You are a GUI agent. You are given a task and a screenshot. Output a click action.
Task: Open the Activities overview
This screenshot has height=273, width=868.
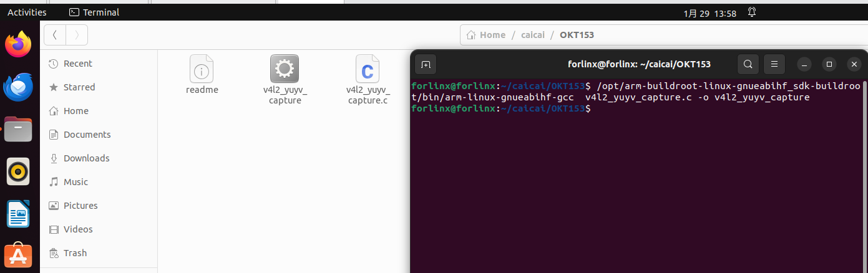pyautogui.click(x=27, y=12)
